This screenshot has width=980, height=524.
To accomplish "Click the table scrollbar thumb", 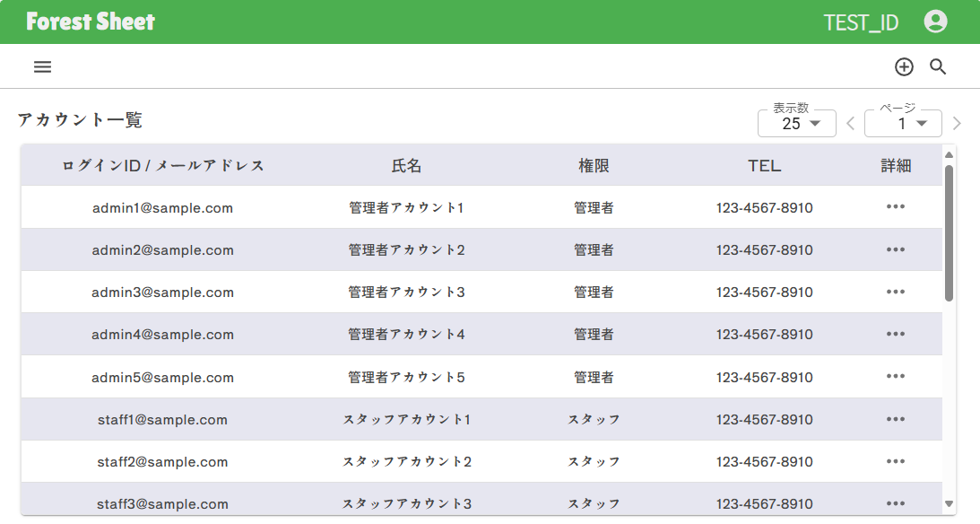I will 949,233.
